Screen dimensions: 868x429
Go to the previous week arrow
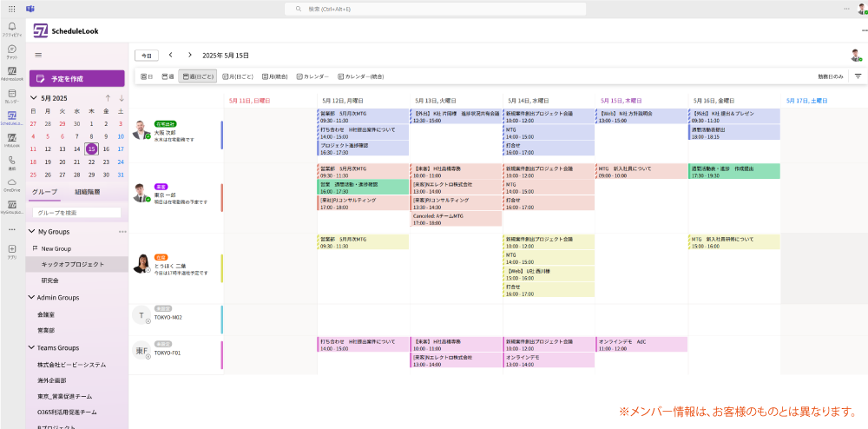170,55
